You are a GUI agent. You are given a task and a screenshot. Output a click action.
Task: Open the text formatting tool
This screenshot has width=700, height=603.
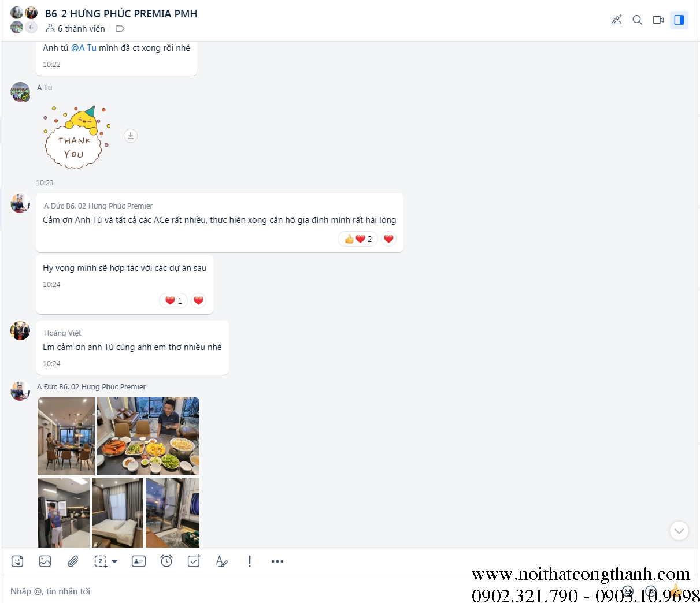tap(221, 561)
